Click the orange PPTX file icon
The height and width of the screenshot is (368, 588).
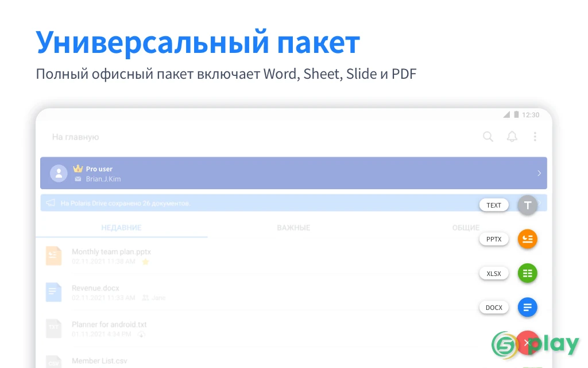pos(53,256)
